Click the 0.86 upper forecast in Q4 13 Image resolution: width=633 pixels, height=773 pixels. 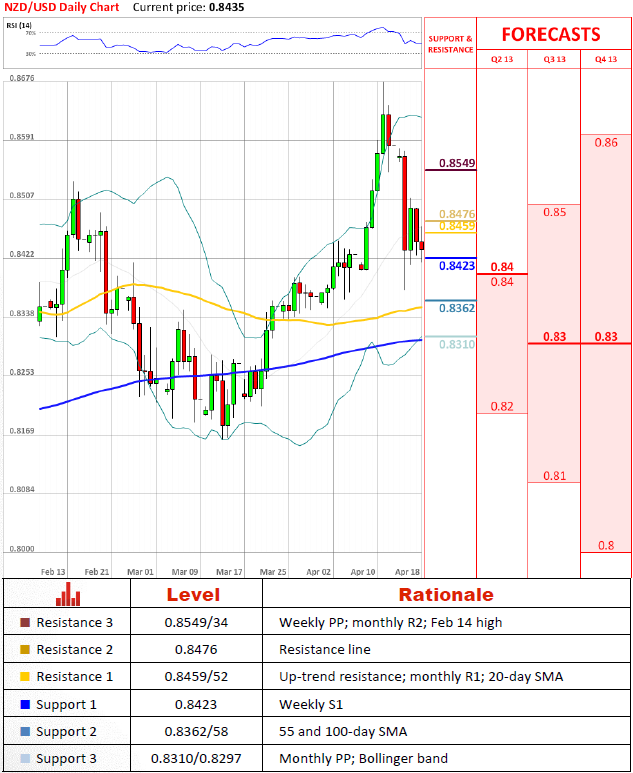point(606,142)
